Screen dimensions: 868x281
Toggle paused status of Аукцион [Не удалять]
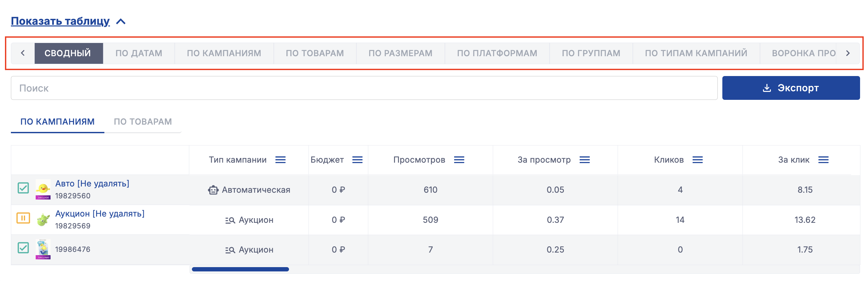[23, 218]
